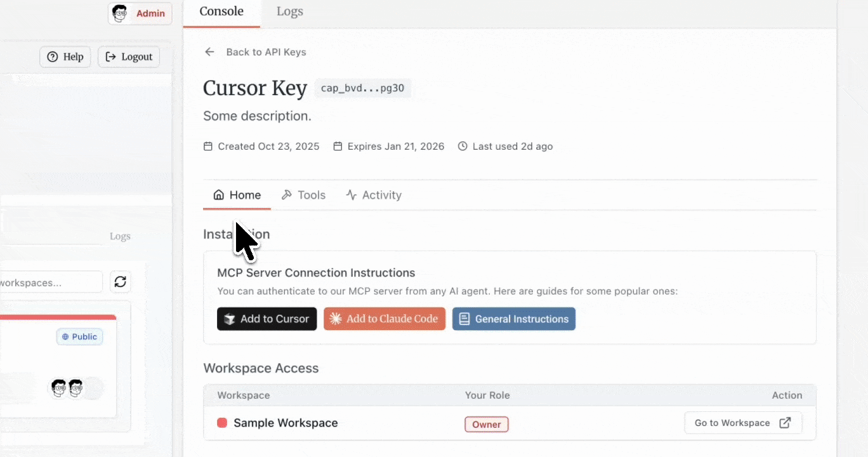Click the red Sample Workspace color dot

point(222,423)
